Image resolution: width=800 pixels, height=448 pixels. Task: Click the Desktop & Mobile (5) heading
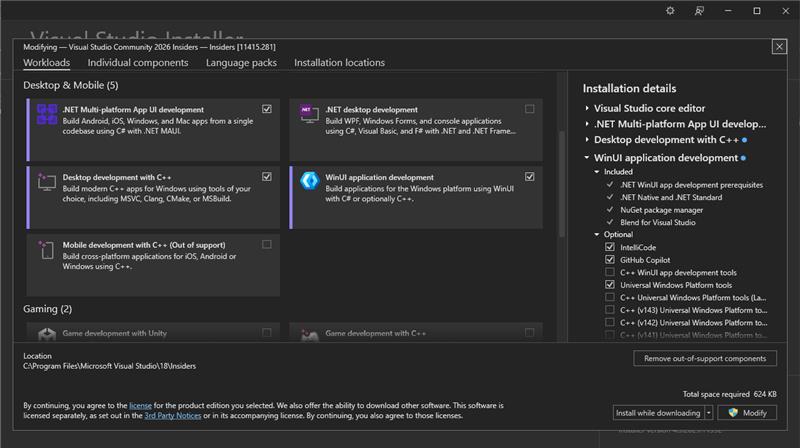tap(70, 85)
